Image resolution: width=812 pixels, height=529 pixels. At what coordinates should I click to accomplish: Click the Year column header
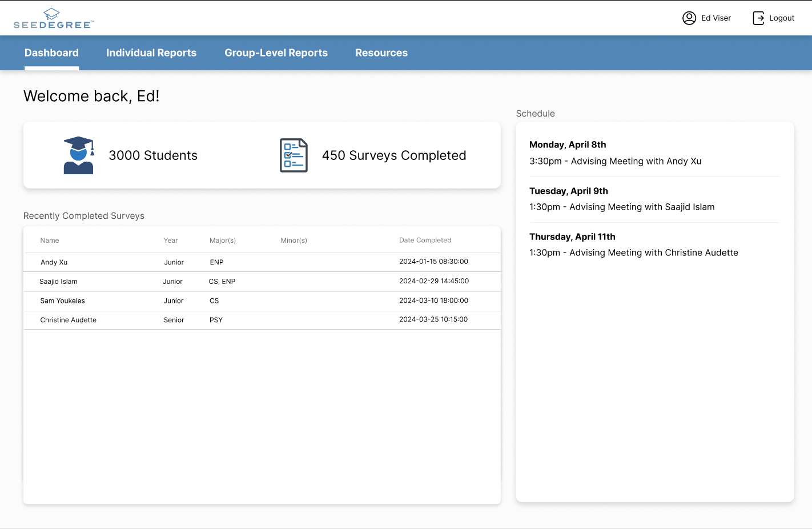(171, 241)
